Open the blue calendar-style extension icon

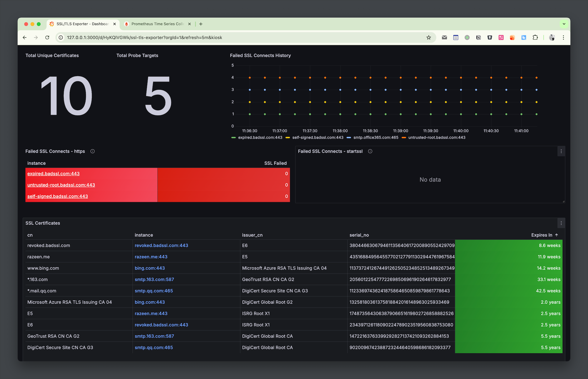click(456, 37)
